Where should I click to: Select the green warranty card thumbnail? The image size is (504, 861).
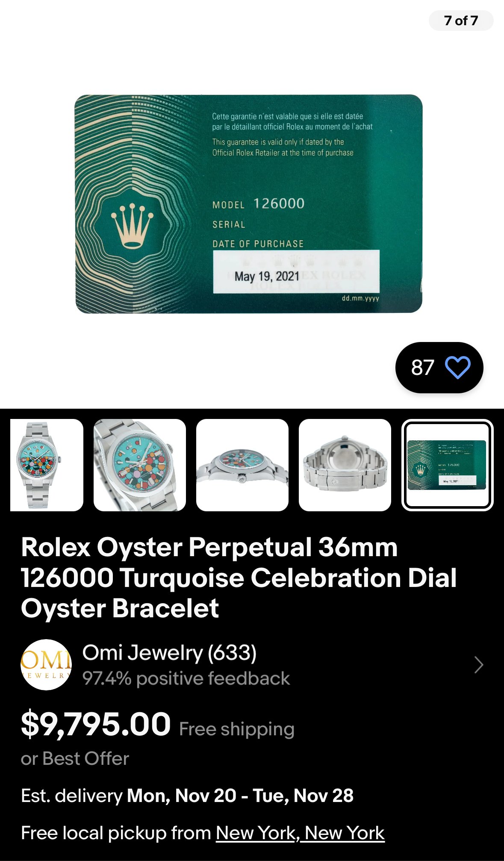(x=447, y=465)
